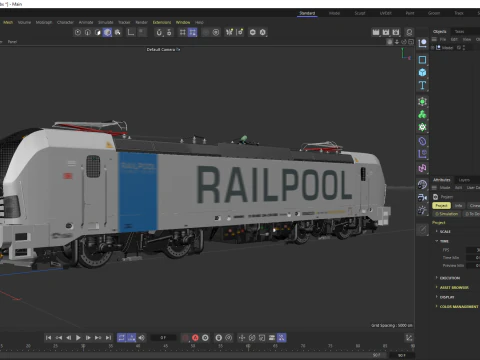Click the plain grid workplane icon
The width and height of the screenshot is (480, 360).
click(x=182, y=32)
